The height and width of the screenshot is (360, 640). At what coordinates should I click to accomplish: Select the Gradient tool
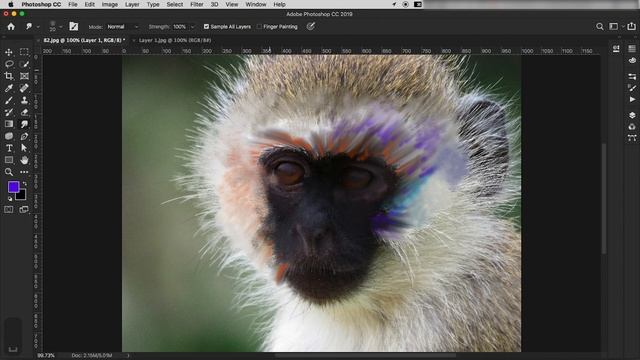(9, 124)
